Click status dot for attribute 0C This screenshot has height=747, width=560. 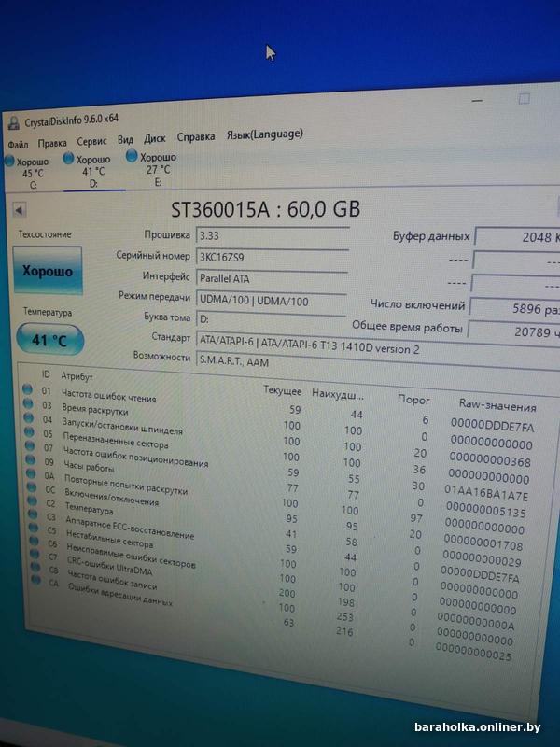(32, 486)
